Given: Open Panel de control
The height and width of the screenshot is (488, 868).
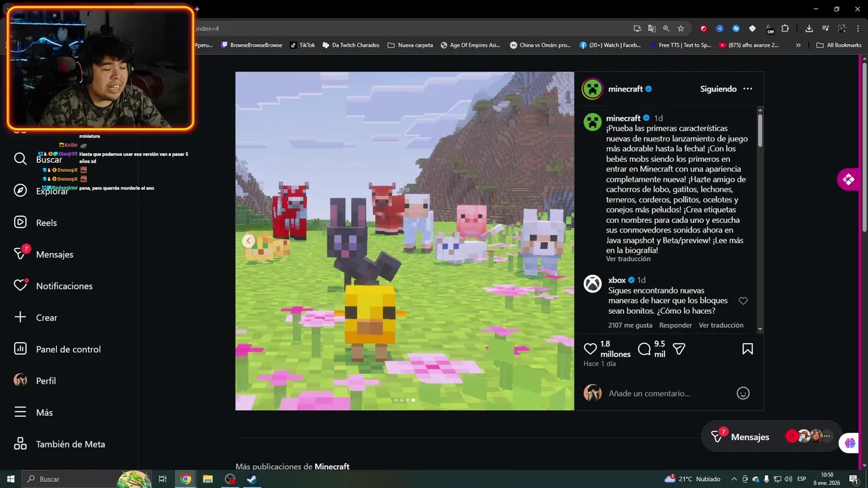Looking at the screenshot, I should coord(58,349).
